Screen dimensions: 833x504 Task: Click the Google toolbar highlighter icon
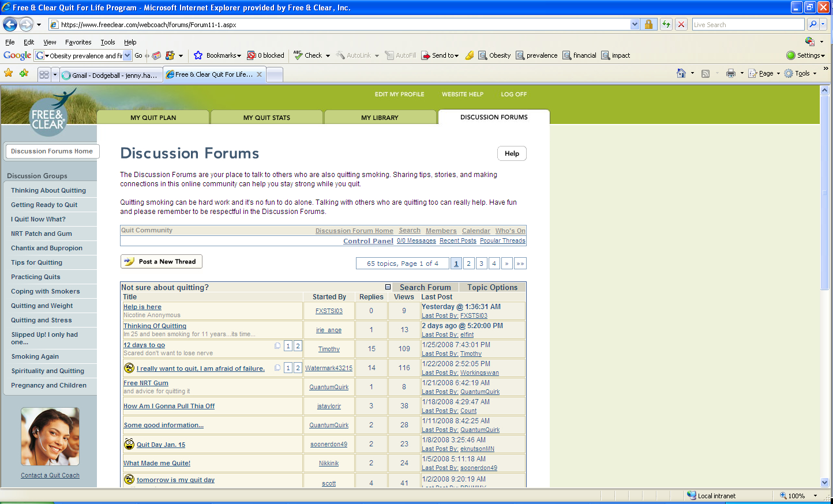tap(469, 55)
